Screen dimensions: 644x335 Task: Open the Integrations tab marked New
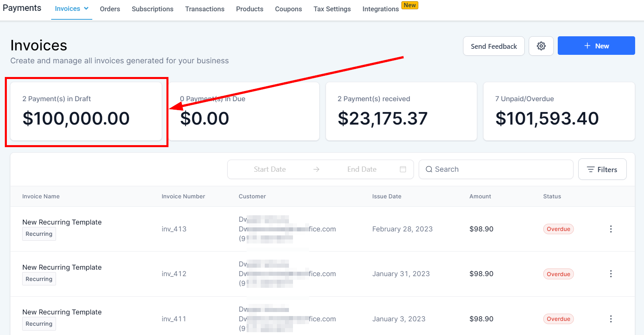pos(380,9)
